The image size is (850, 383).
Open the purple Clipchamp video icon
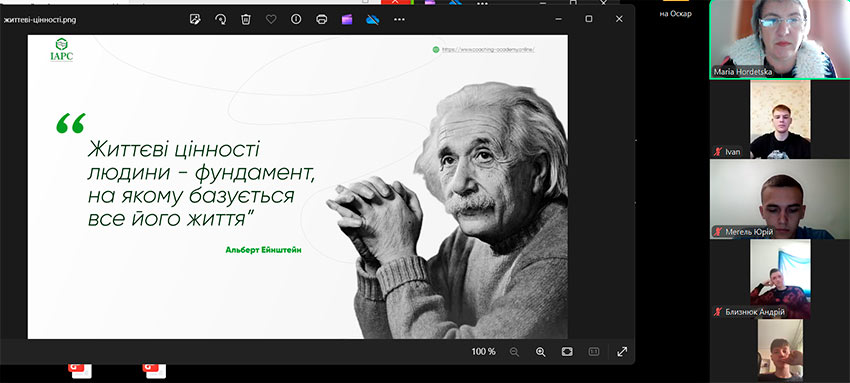(x=347, y=20)
